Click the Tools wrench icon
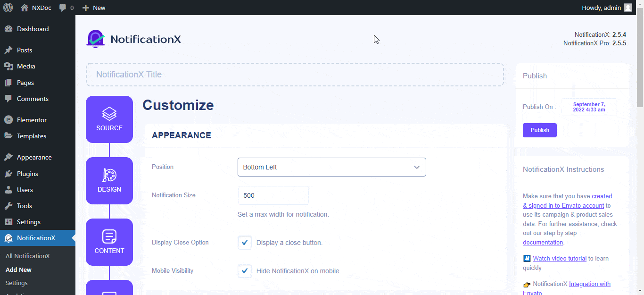This screenshot has height=295, width=644. [8, 206]
